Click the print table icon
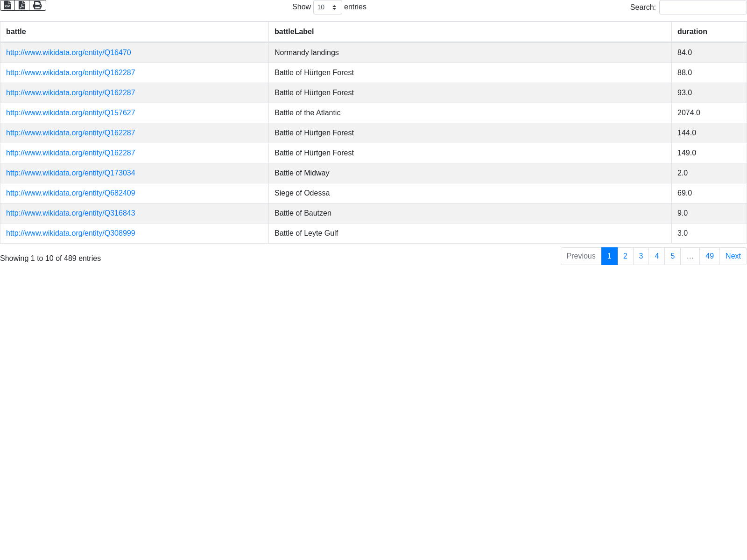Image resolution: width=747 pixels, height=560 pixels. coord(37,5)
